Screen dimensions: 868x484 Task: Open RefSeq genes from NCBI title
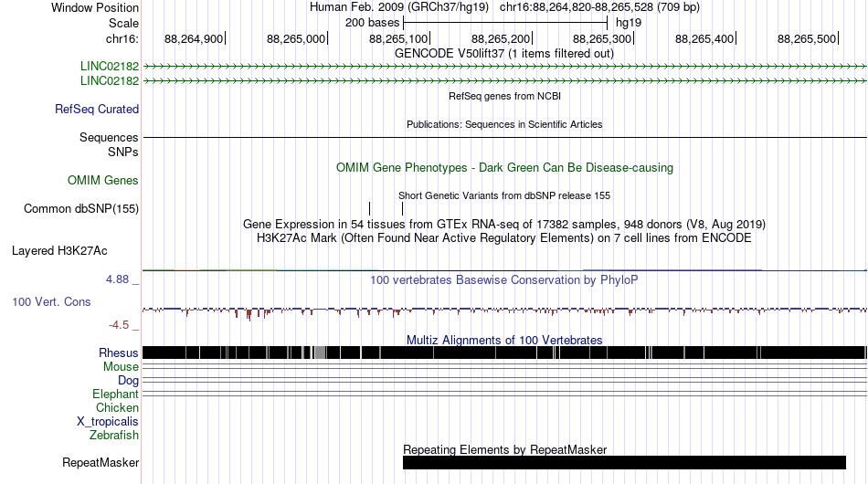pyautogui.click(x=505, y=96)
